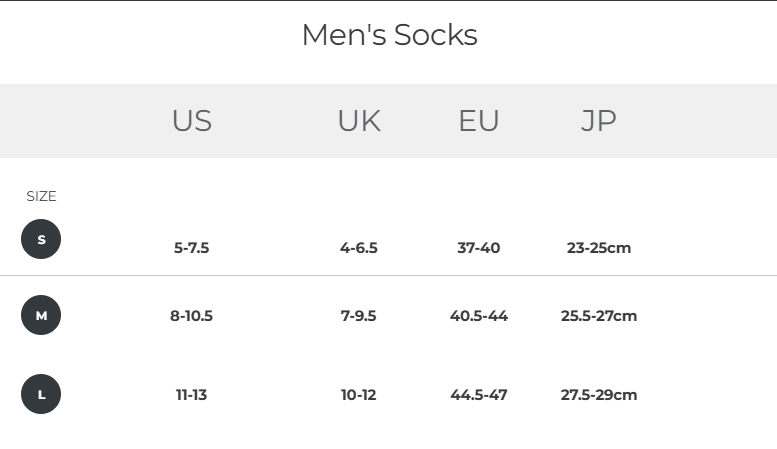Select UK size 10-12 value
Screen dimensions: 777x449
click(359, 395)
